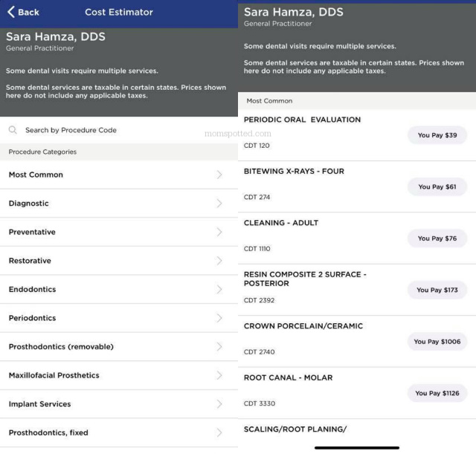The width and height of the screenshot is (476, 454).
Task: Select Resin Composite 2 Surface title
Action: click(305, 279)
